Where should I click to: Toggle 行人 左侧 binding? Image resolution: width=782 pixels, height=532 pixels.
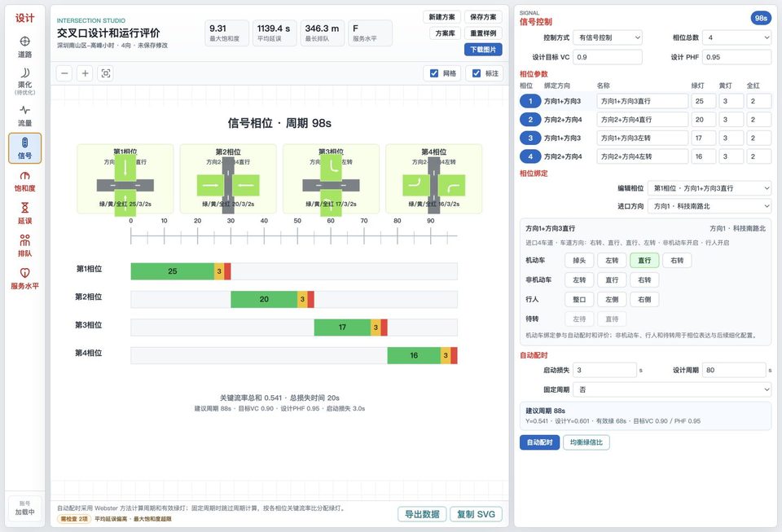[612, 299]
